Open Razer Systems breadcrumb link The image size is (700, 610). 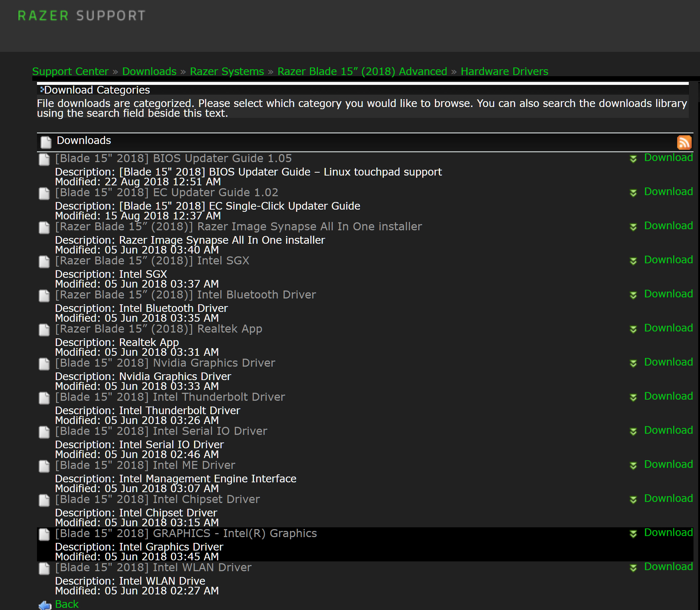[227, 71]
